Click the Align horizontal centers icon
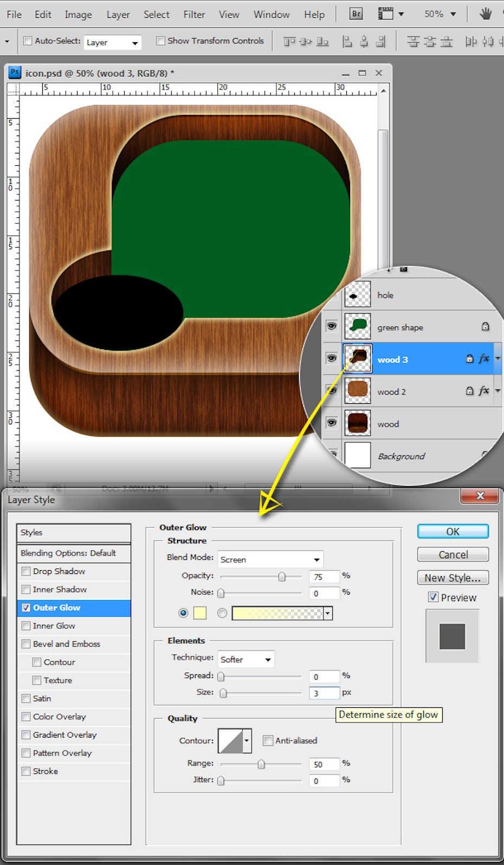Image resolution: width=504 pixels, height=865 pixels. 364,41
